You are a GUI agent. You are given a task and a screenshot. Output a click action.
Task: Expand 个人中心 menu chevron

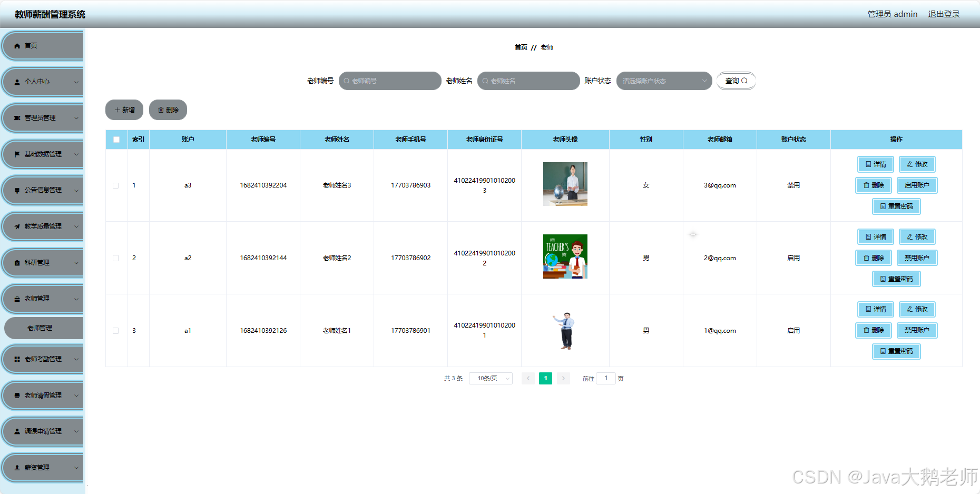76,82
